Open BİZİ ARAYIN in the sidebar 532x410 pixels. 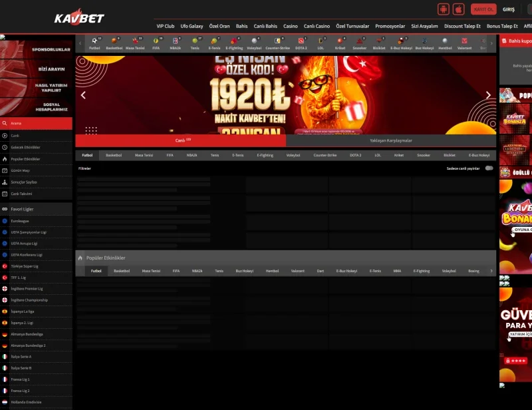tap(37, 69)
